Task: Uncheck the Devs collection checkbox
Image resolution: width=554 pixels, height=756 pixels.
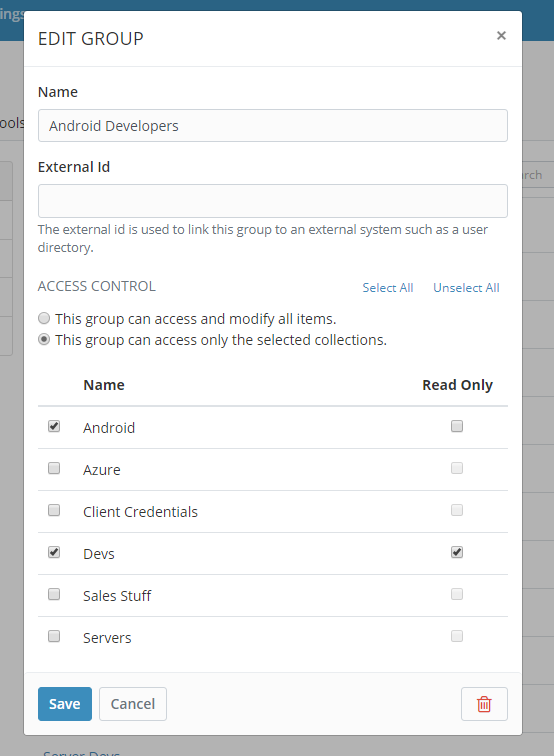Action: point(54,552)
